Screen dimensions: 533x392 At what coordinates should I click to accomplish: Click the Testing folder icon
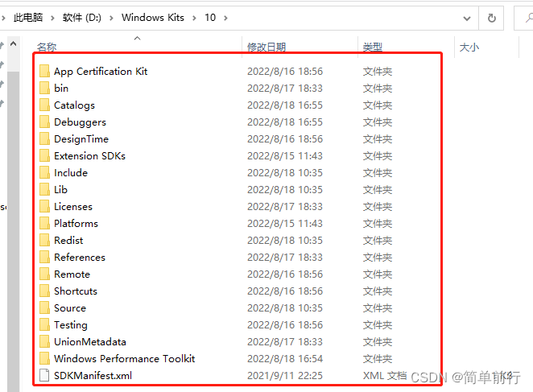[x=44, y=324]
